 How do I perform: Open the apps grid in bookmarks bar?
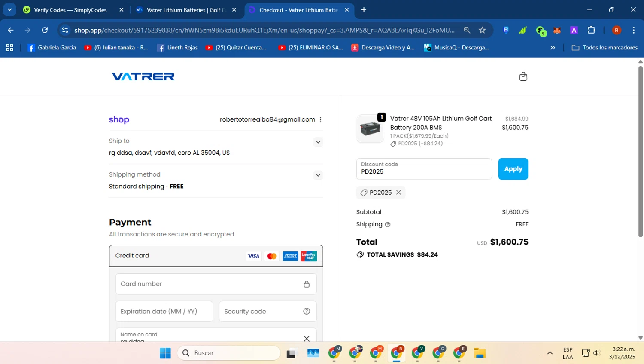pyautogui.click(x=9, y=48)
